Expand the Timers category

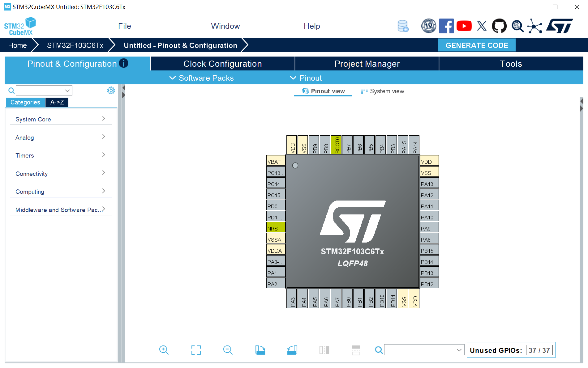pyautogui.click(x=61, y=155)
